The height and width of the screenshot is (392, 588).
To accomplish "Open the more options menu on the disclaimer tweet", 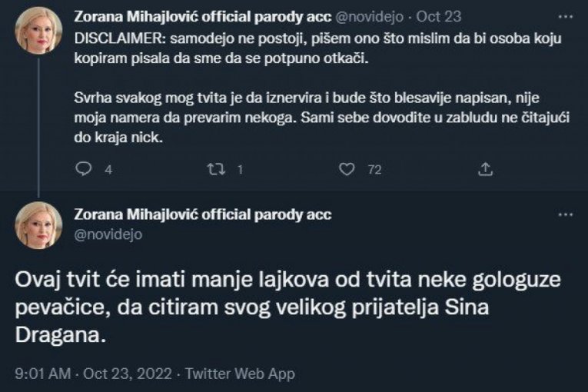I will point(566,15).
